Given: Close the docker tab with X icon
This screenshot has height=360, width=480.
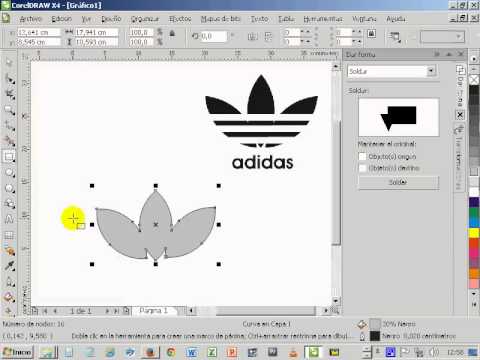Looking at the screenshot, I should [x=460, y=115].
